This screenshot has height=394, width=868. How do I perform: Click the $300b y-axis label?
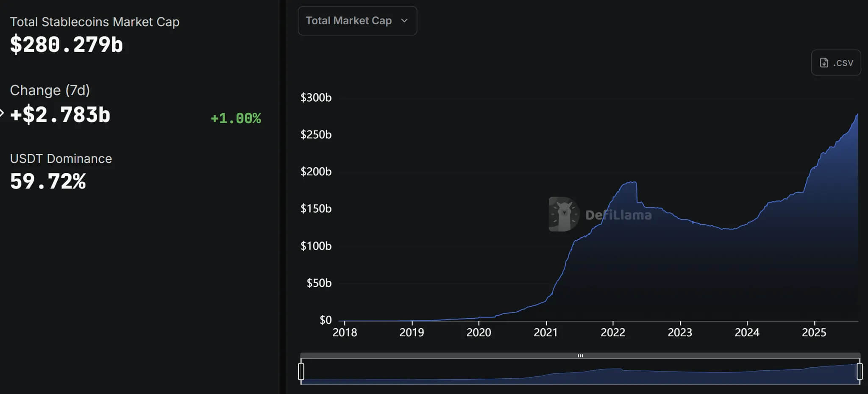316,97
